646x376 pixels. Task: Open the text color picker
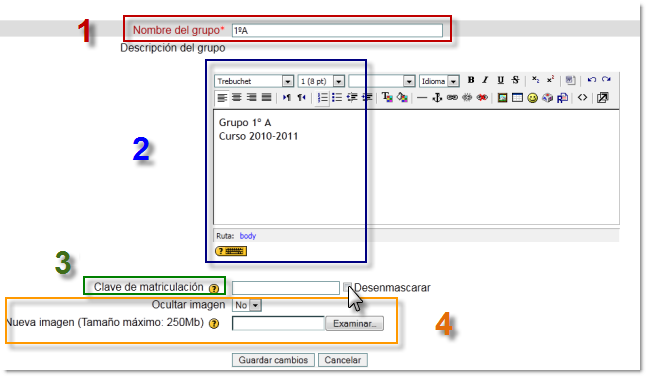pyautogui.click(x=387, y=98)
